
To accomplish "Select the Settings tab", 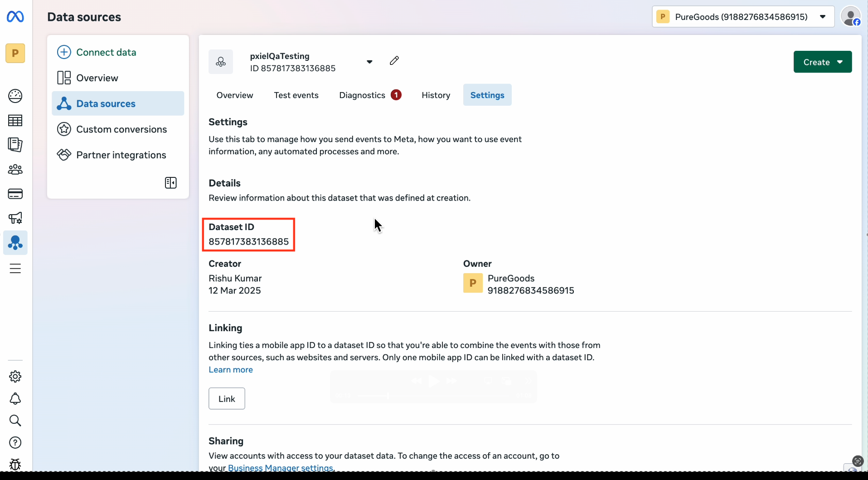I will (487, 95).
